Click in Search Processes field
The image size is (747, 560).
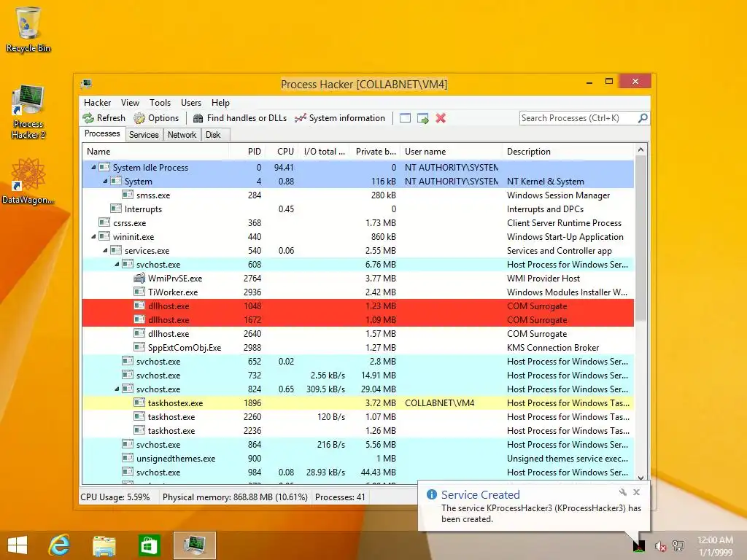578,117
